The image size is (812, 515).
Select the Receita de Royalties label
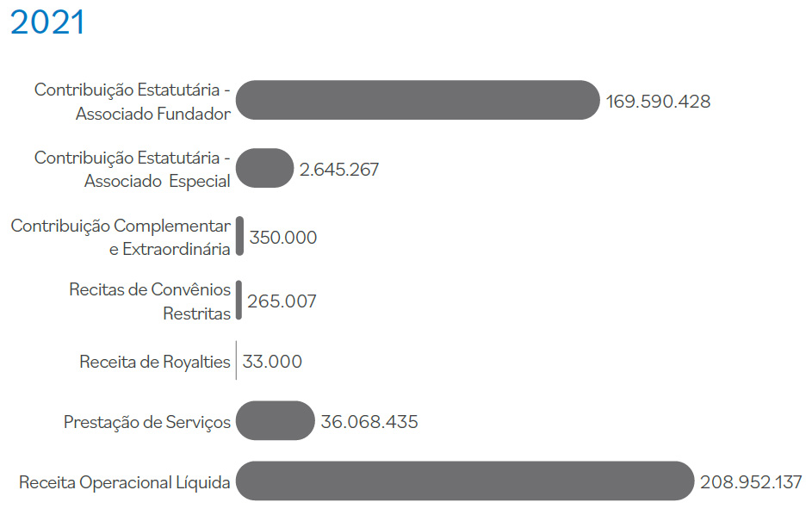coord(155,362)
